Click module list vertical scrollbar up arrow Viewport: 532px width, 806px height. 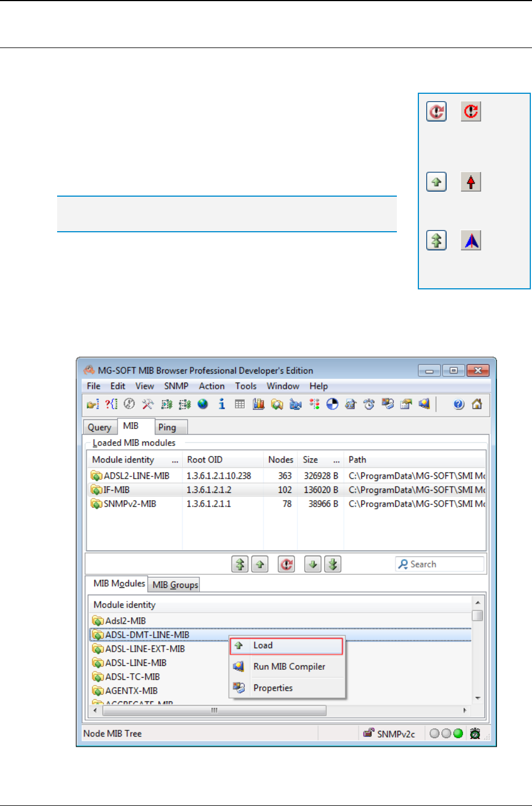coord(478,603)
